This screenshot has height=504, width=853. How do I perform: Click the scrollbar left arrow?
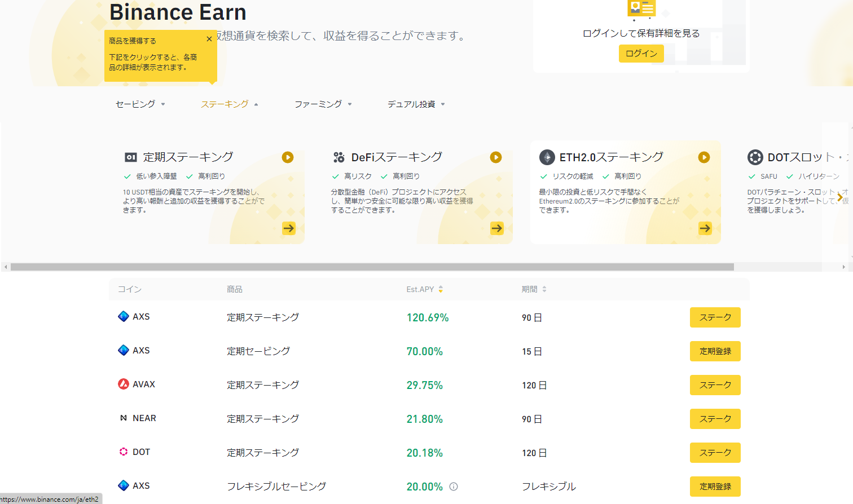[x=6, y=267]
